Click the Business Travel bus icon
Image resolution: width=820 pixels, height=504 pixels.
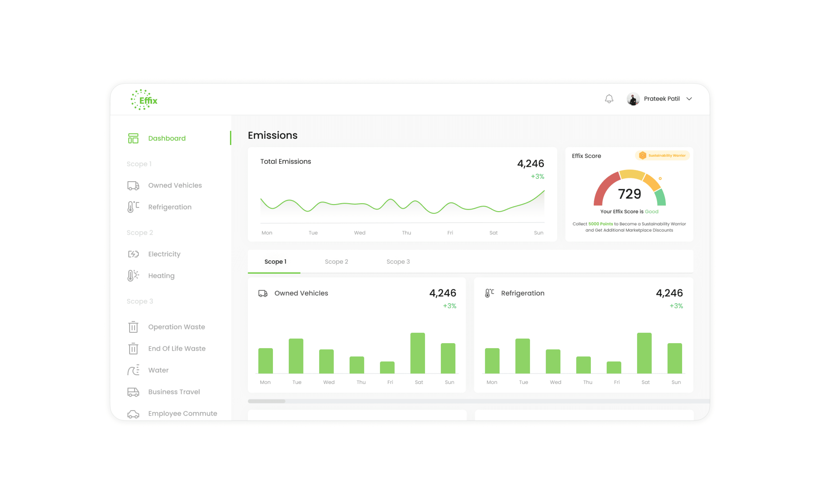[x=133, y=392]
